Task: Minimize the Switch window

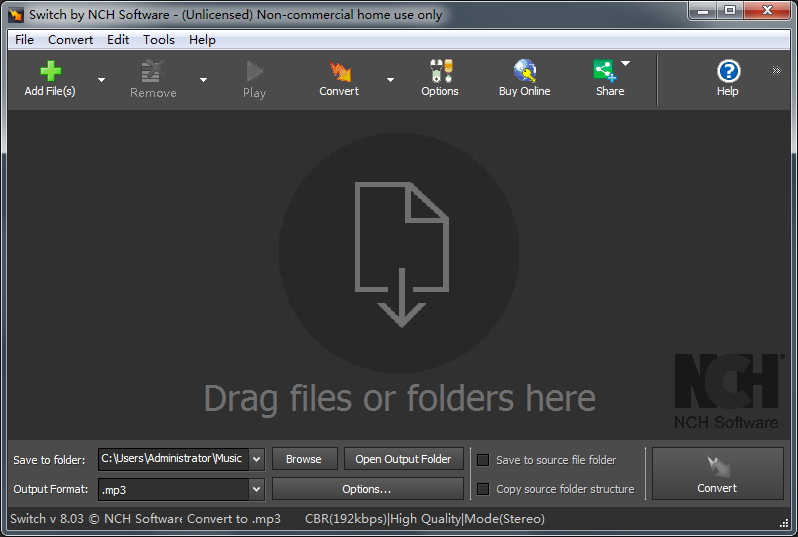Action: (x=703, y=11)
